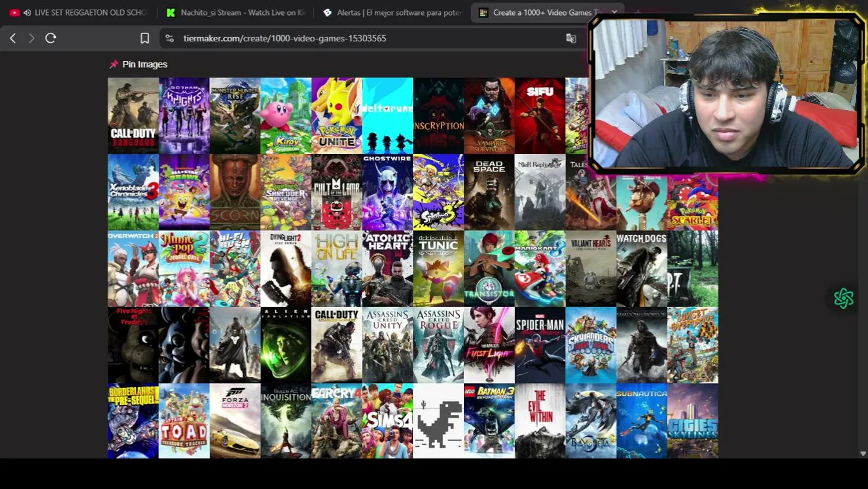868x489 pixels.
Task: Select the Atomic Heart cover
Action: click(388, 269)
